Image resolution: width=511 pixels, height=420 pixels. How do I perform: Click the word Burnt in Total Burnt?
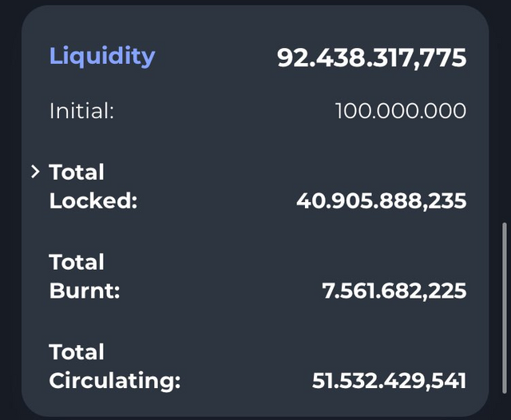click(x=85, y=291)
